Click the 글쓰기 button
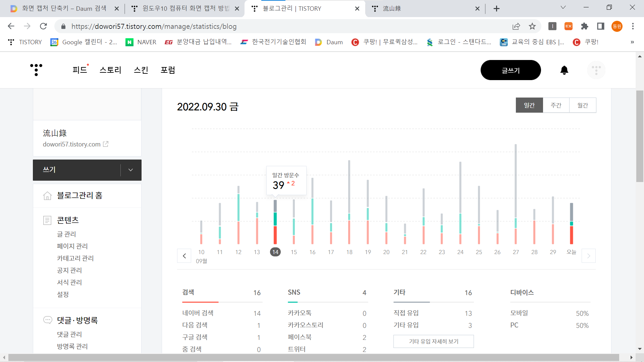Viewport: 644px width, 362px height. [x=511, y=70]
